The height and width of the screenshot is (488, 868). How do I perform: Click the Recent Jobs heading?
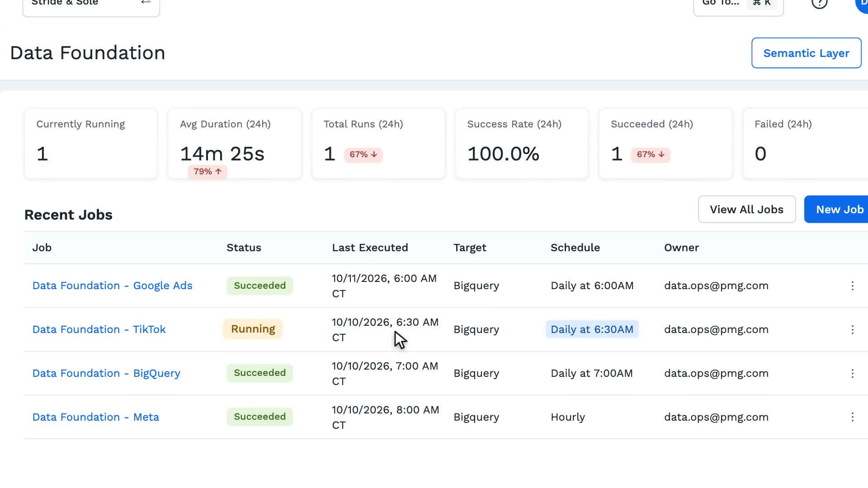pos(68,215)
